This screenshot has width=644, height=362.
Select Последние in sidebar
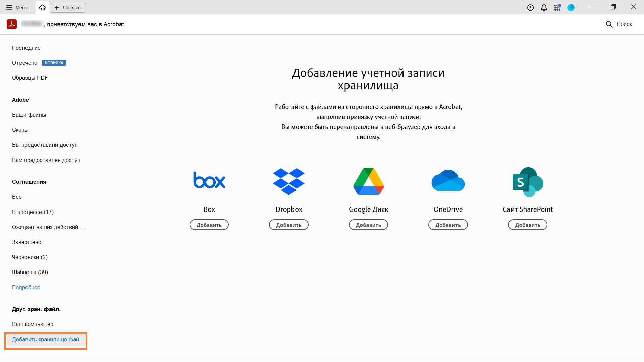coord(26,48)
